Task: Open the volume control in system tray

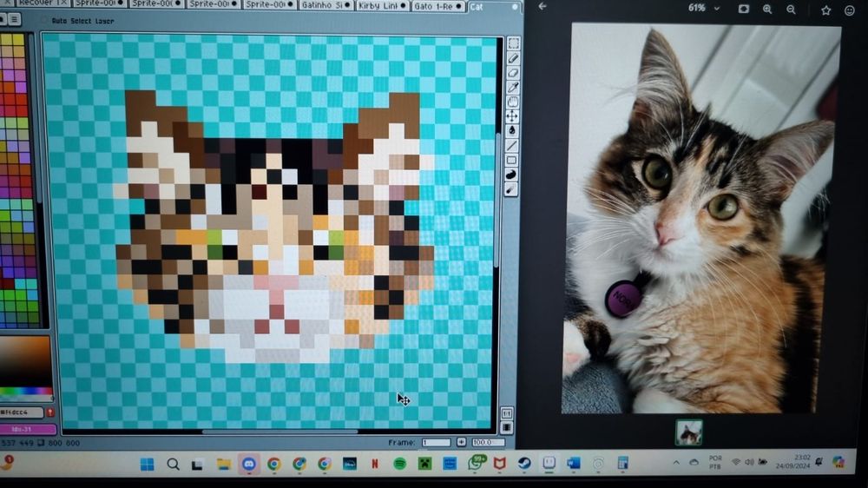Action: [x=749, y=462]
